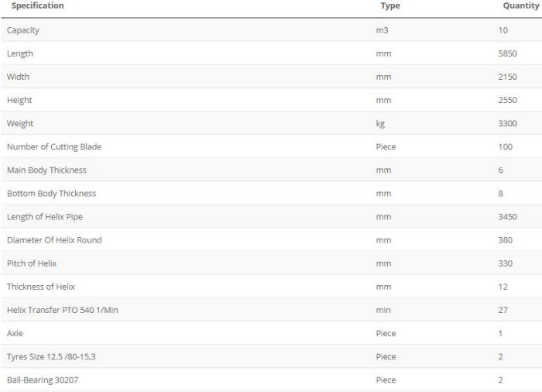The height and width of the screenshot is (392, 542).
Task: Click the Type column header
Action: [x=390, y=6]
